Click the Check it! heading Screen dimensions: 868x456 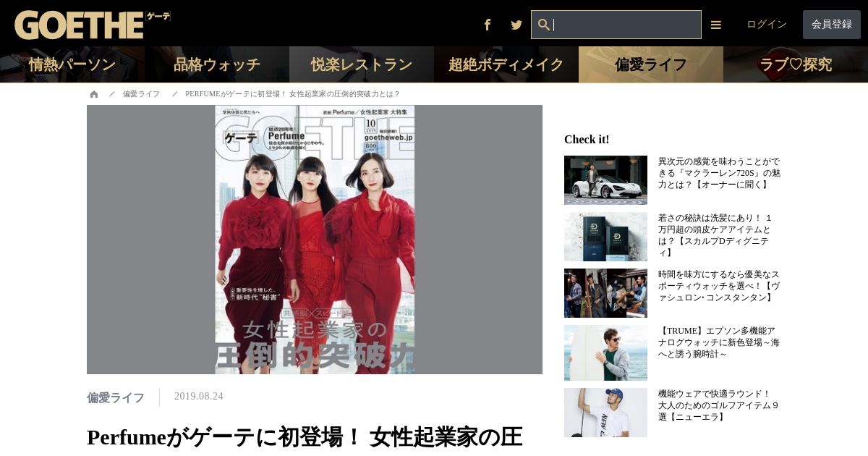coord(587,140)
